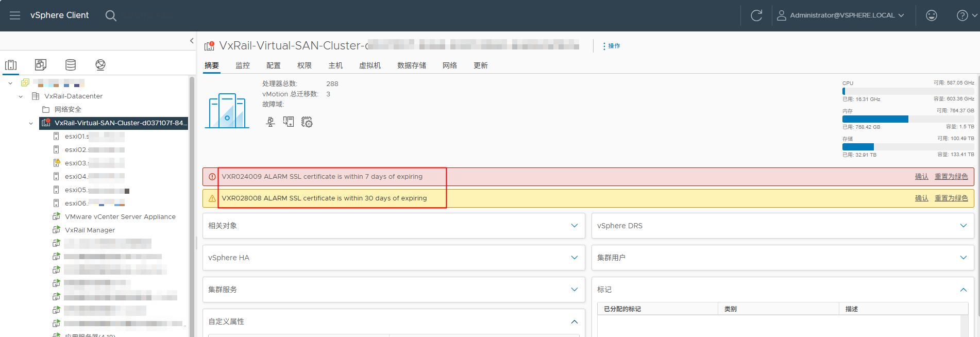The width and height of the screenshot is (980, 337).
Task: Click 确认 on the 30 days alarm
Action: 922,198
